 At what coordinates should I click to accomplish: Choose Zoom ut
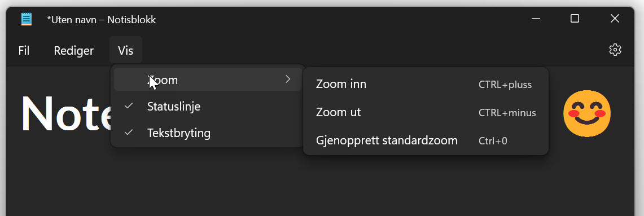426,113
